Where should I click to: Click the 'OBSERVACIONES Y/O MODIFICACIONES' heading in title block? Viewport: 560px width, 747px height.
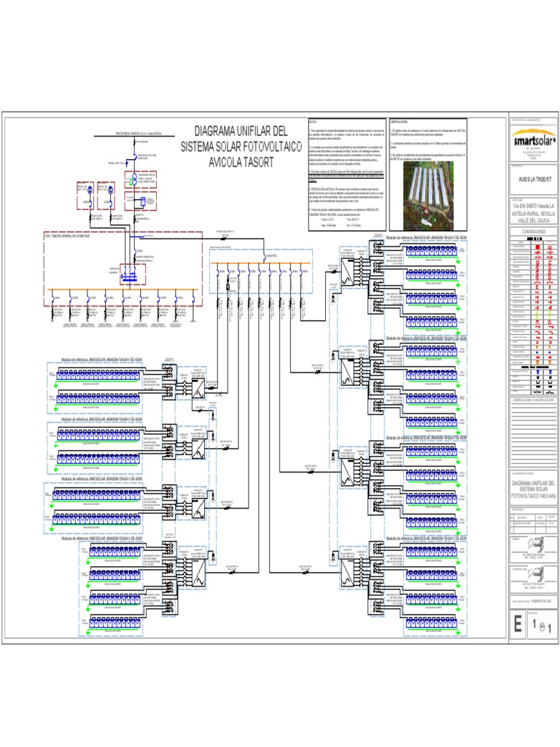[533, 400]
